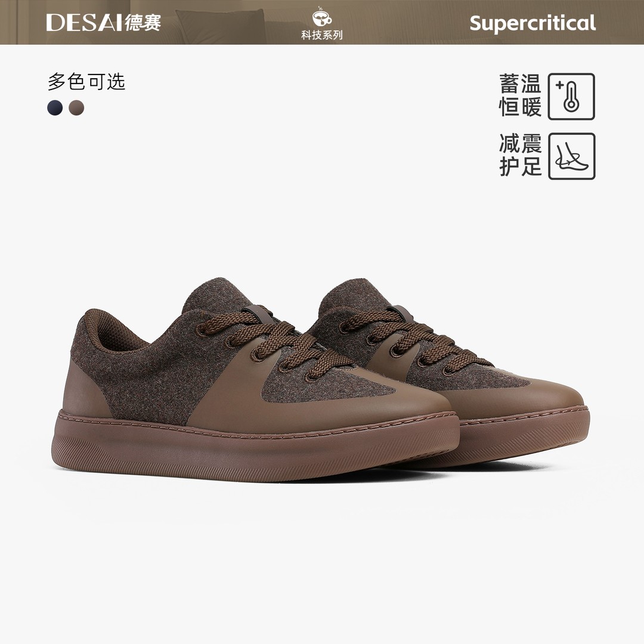Click the 多色可选 label
644x644 pixels.
(86, 82)
